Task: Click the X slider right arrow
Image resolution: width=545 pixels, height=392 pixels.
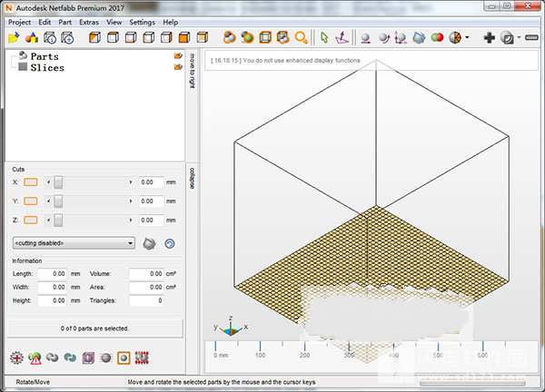Action: click(131, 182)
